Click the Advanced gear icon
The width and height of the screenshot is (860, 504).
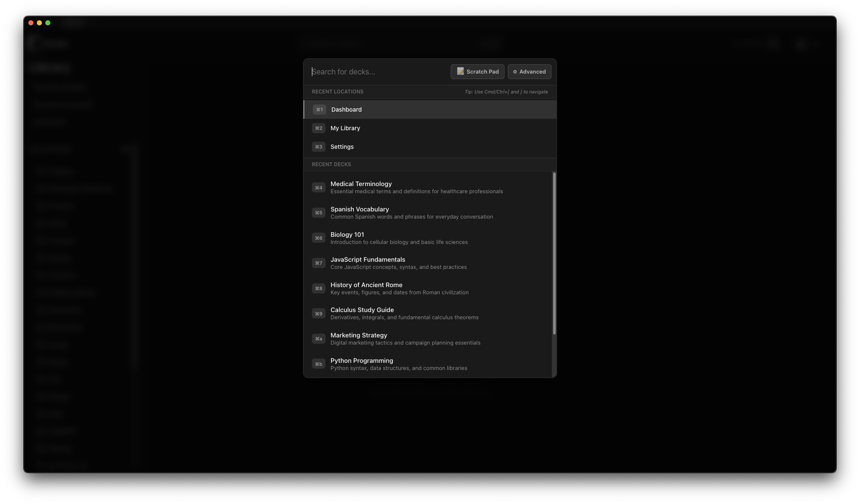515,72
